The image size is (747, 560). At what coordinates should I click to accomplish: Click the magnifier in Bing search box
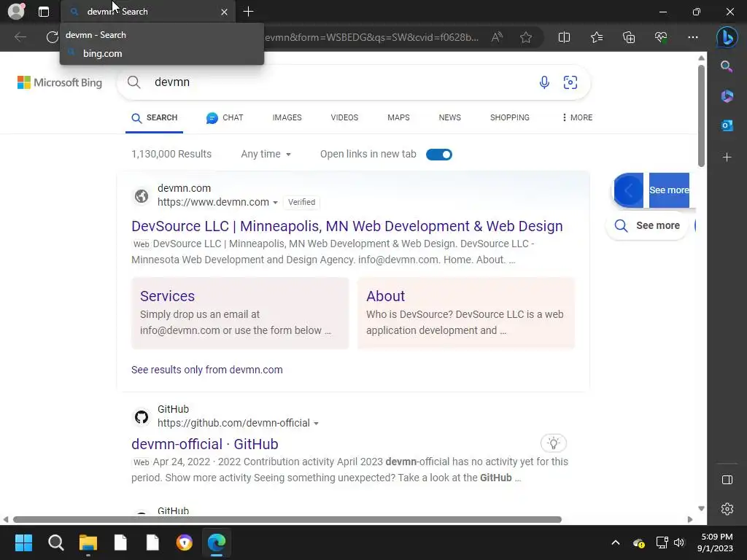click(x=134, y=82)
